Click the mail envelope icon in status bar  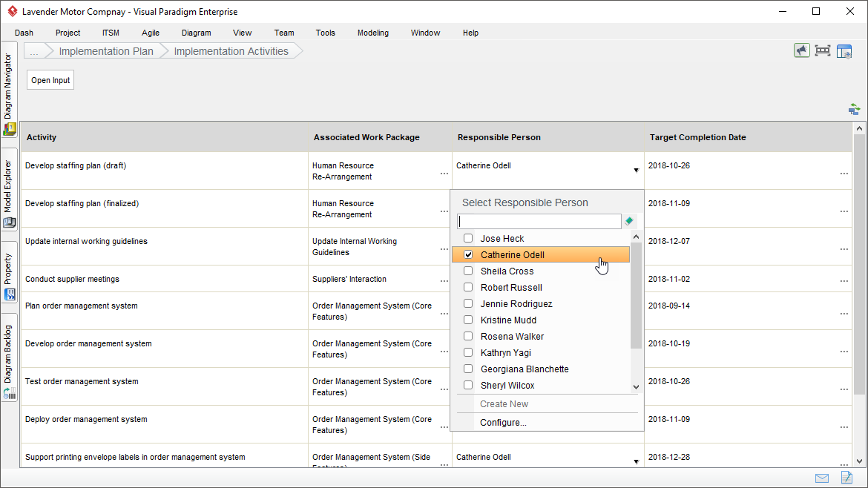822,478
